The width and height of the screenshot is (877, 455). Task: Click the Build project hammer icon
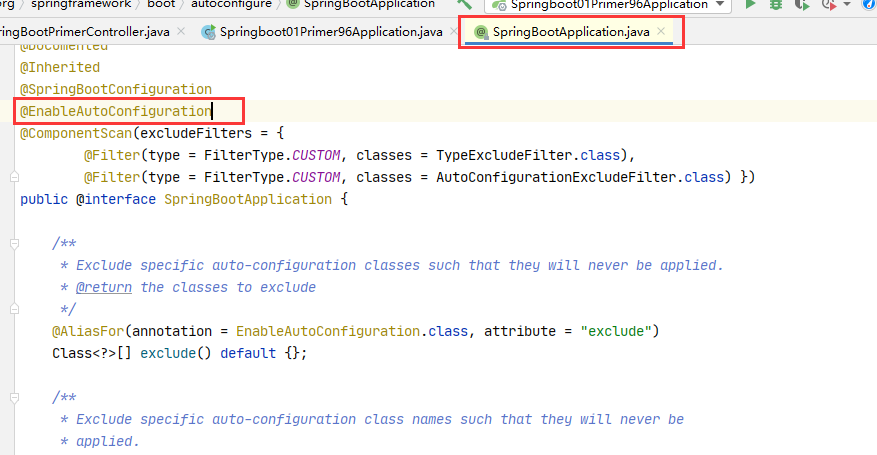(464, 4)
